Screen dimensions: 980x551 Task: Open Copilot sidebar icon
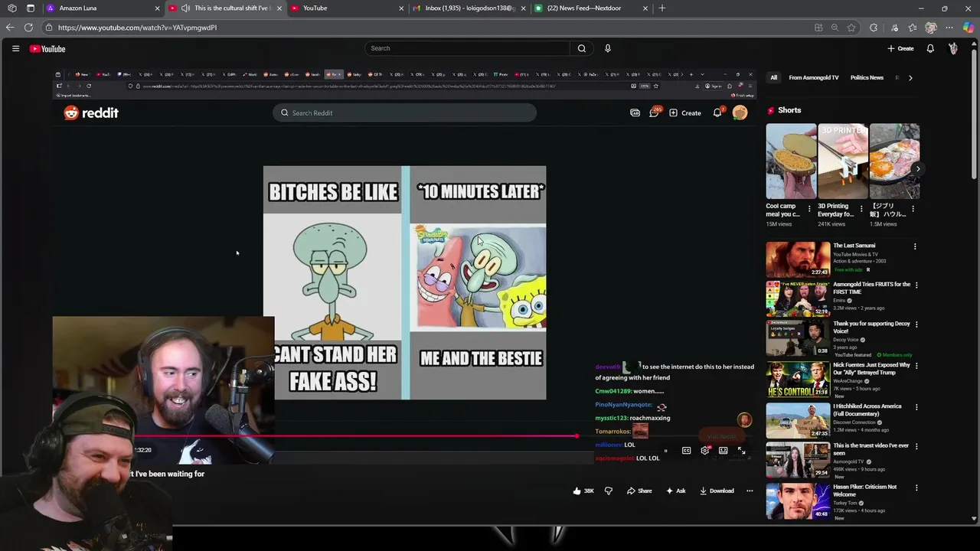point(969,28)
